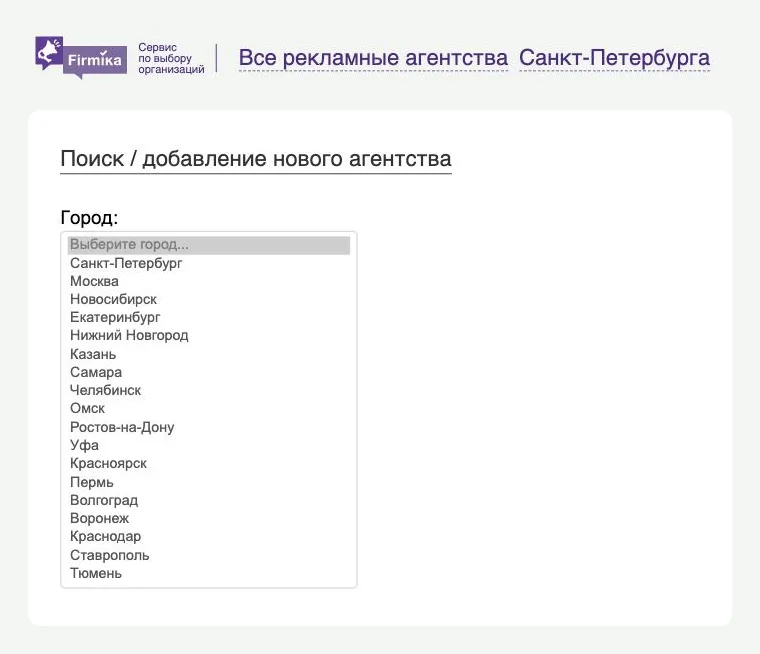
Task: Select the Уфа option
Action: coord(209,445)
